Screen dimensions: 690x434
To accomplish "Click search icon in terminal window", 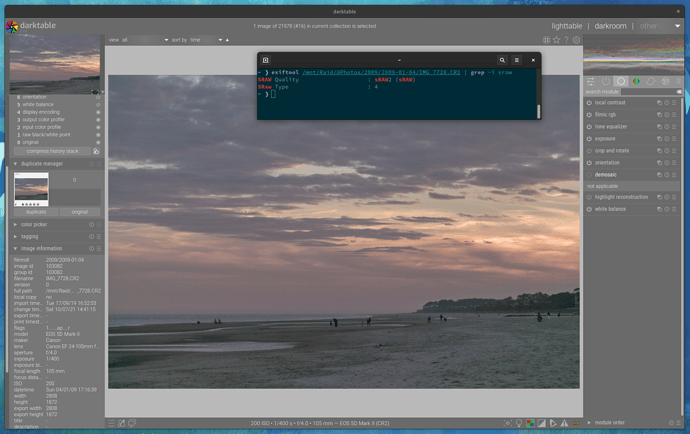I will pyautogui.click(x=502, y=60).
